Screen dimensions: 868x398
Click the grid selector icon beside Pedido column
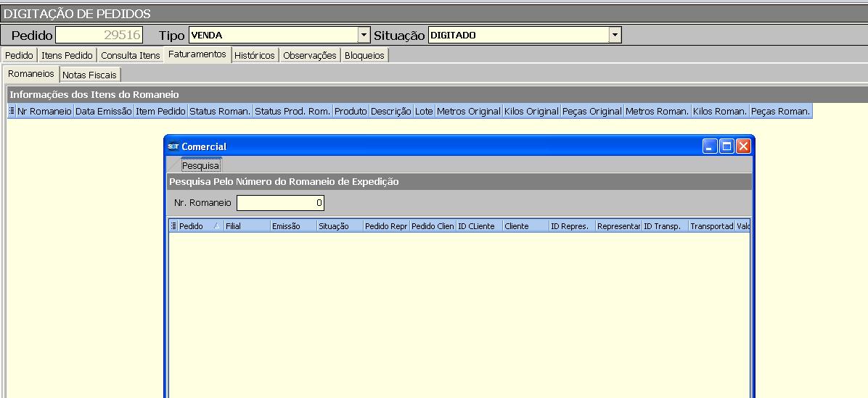[x=173, y=226]
